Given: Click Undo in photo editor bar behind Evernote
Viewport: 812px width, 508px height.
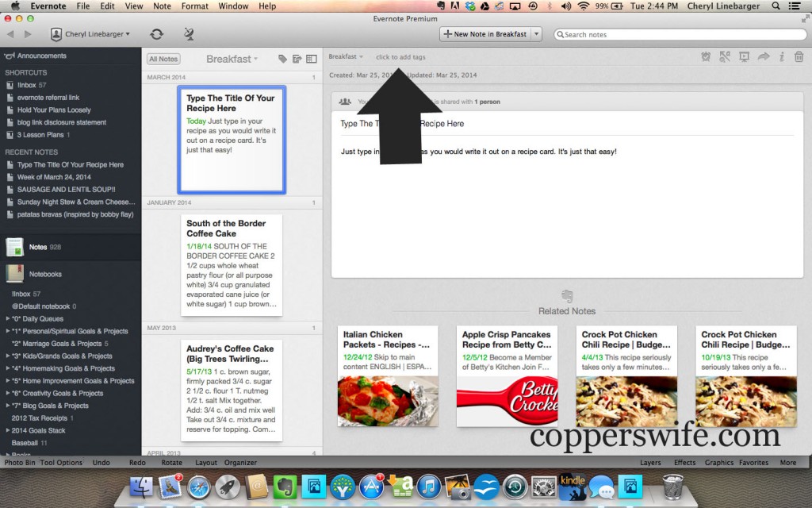Looking at the screenshot, I should click(x=101, y=463).
